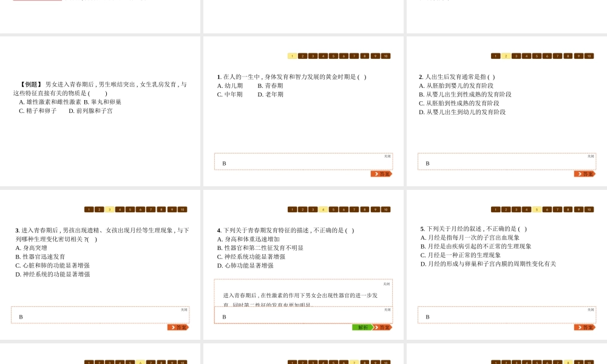Go to tab 5 from question 4 slide

[334, 210]
